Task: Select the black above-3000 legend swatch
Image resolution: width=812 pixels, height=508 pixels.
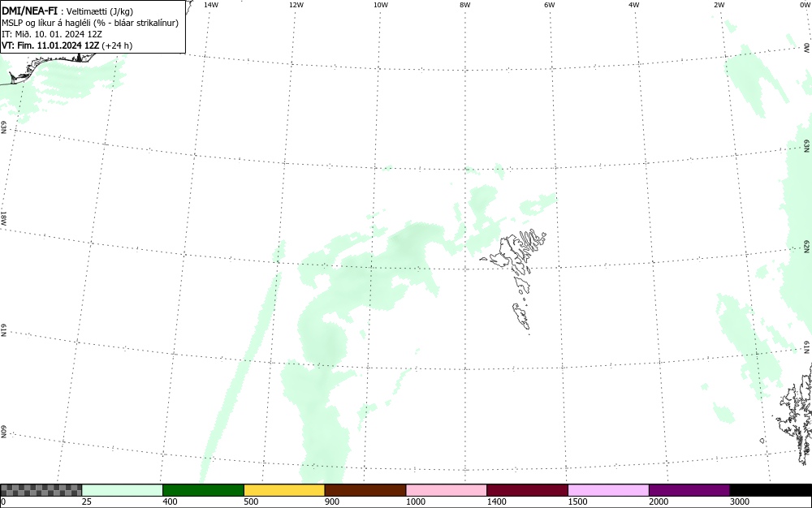Action: tap(771, 490)
